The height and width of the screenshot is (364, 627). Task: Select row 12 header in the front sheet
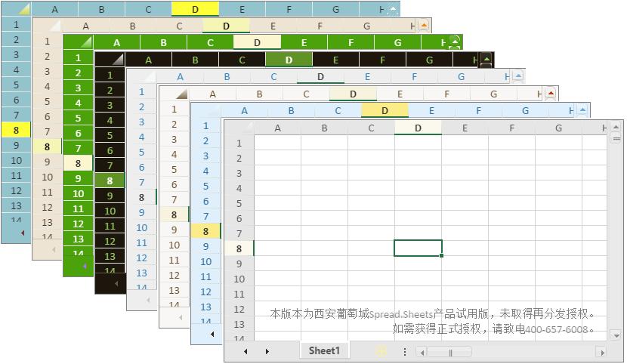pyautogui.click(x=239, y=309)
